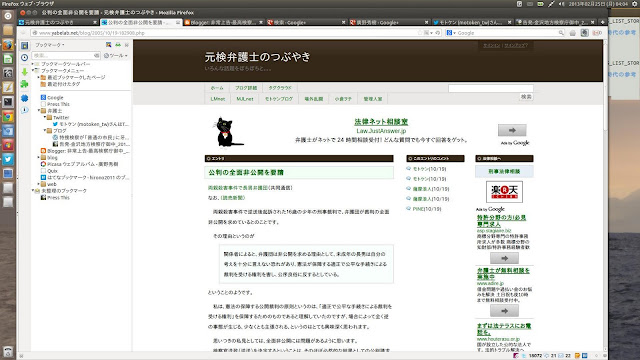Click the black cat image
Viewport: 640px width, 360px height.
[227, 132]
